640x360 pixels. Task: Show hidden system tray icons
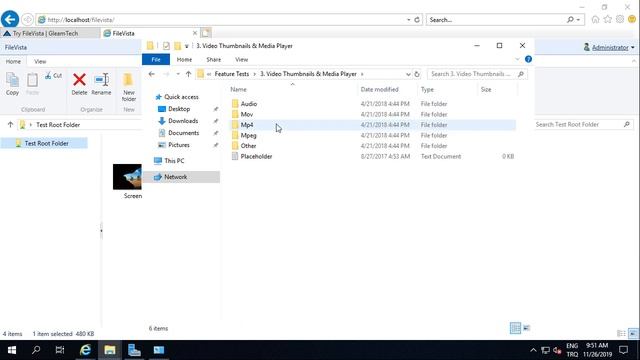(x=533, y=350)
